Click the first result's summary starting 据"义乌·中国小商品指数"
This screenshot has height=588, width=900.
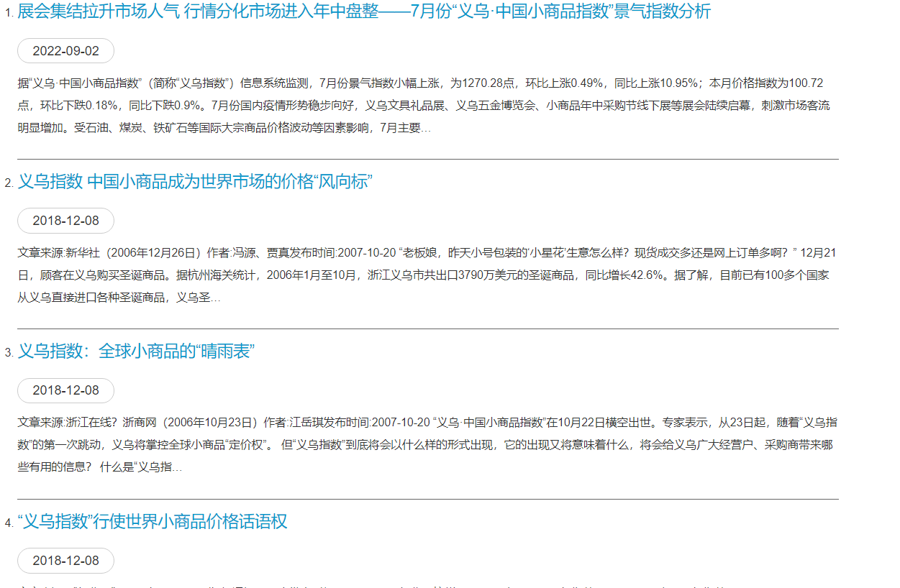coord(424,105)
